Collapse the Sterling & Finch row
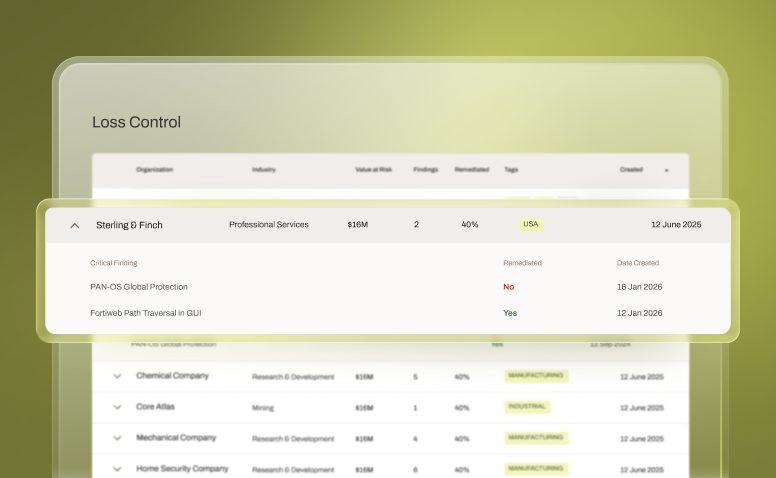Screen dimensions: 776x478 (x=74, y=225)
